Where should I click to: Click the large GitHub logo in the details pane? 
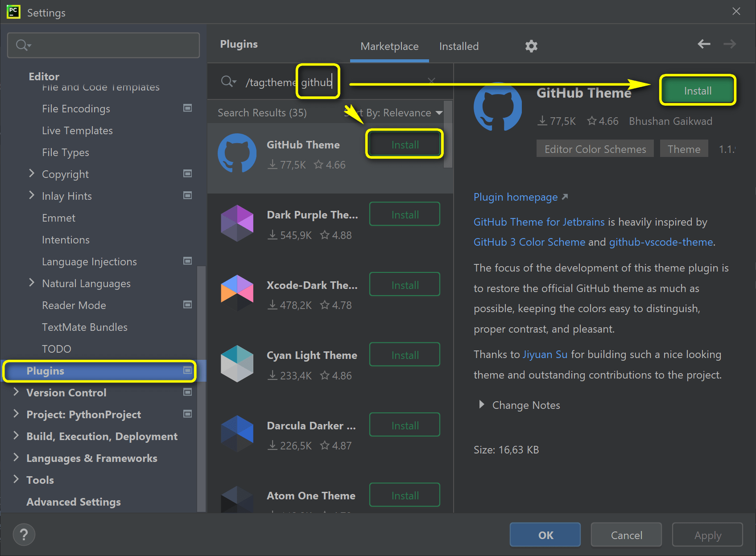(x=498, y=107)
